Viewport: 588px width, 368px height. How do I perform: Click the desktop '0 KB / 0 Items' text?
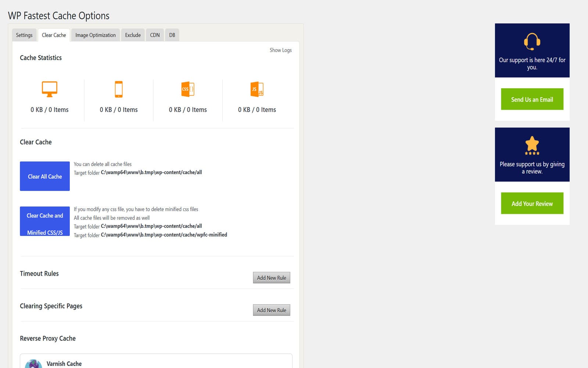(50, 110)
